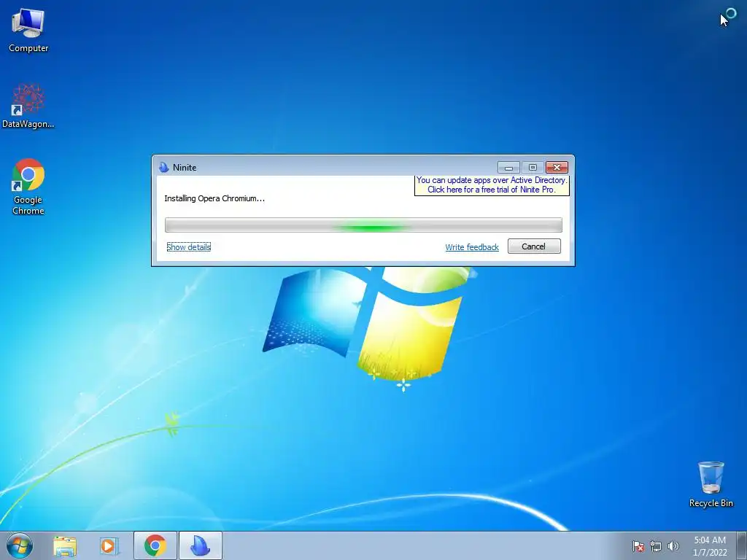The width and height of the screenshot is (747, 560).
Task: Open Windows Explorer from the taskbar
Action: [65, 545]
